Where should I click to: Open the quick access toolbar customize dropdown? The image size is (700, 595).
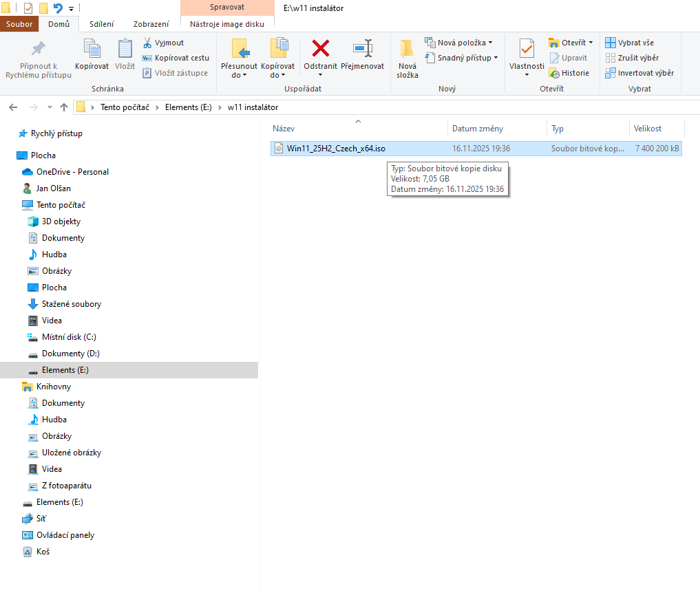coord(71,8)
